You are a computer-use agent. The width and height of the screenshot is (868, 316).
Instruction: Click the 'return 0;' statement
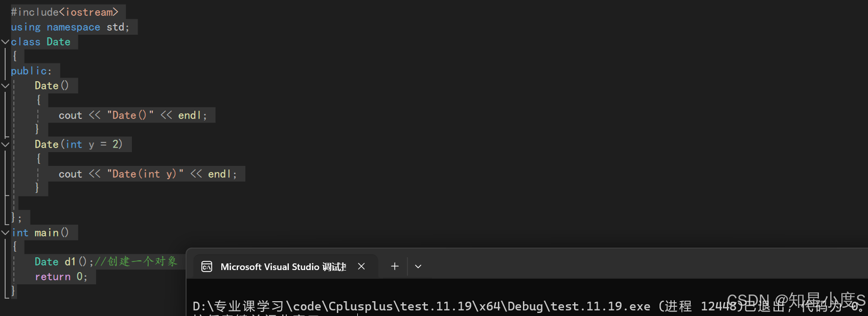point(61,277)
